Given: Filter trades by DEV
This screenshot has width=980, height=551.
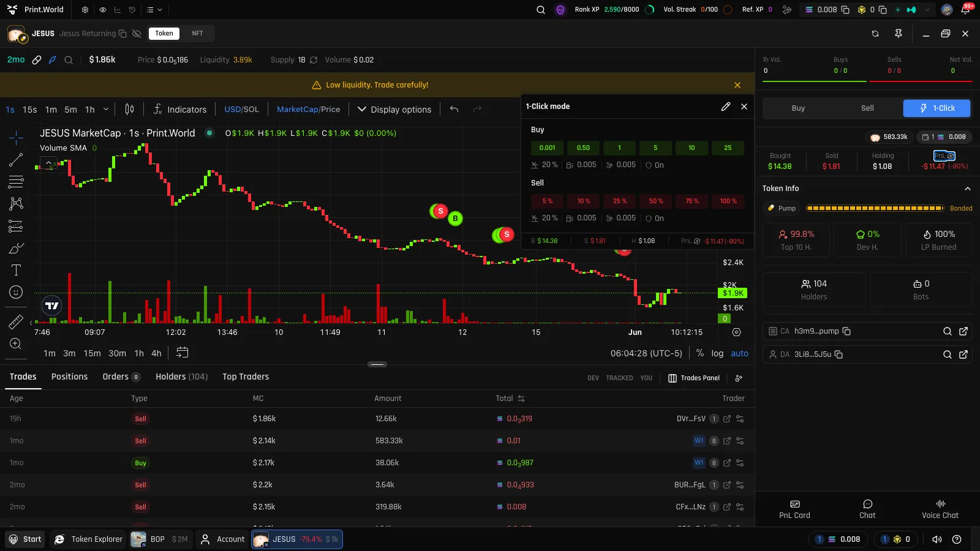Looking at the screenshot, I should pos(593,378).
